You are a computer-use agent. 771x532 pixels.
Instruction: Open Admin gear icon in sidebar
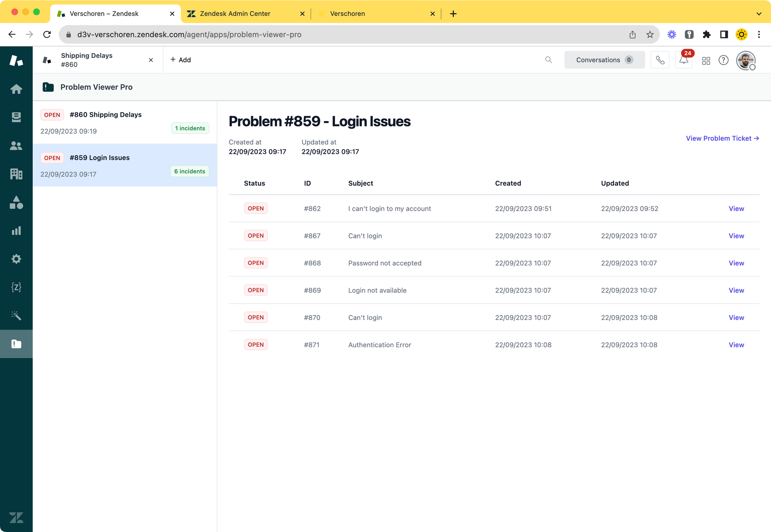click(16, 259)
